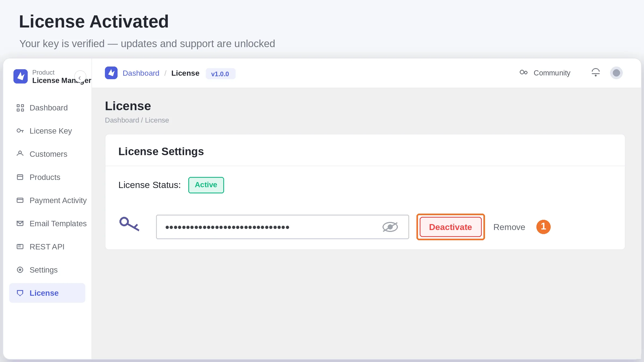Click the Deactivate button
Image resolution: width=644 pixels, height=362 pixels.
coord(451,227)
